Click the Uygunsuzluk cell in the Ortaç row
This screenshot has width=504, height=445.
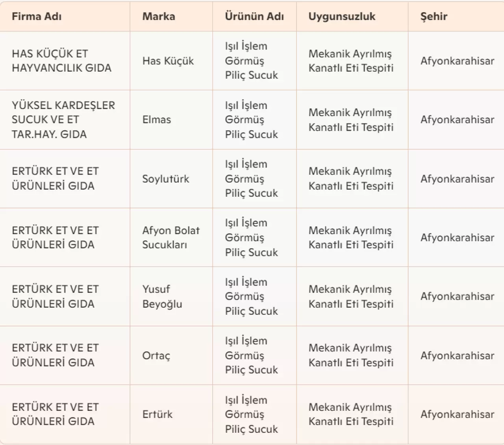pyautogui.click(x=351, y=355)
